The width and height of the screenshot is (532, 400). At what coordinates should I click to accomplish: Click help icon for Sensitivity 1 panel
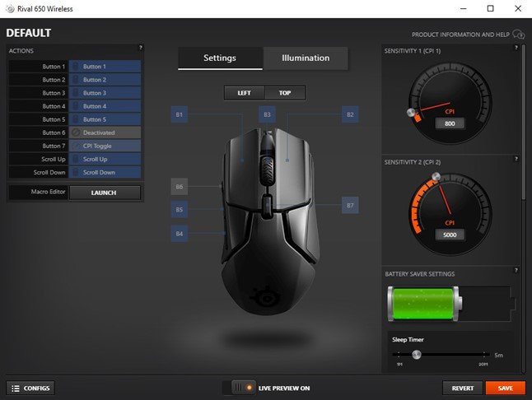(516, 50)
